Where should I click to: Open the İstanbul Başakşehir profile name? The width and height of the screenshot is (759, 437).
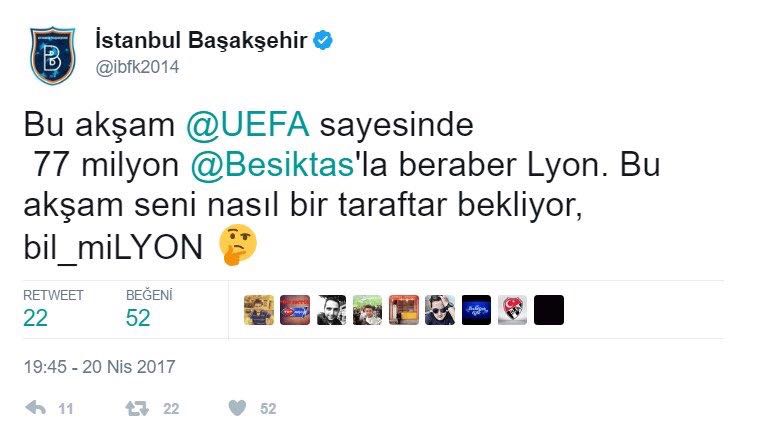pyautogui.click(x=201, y=40)
